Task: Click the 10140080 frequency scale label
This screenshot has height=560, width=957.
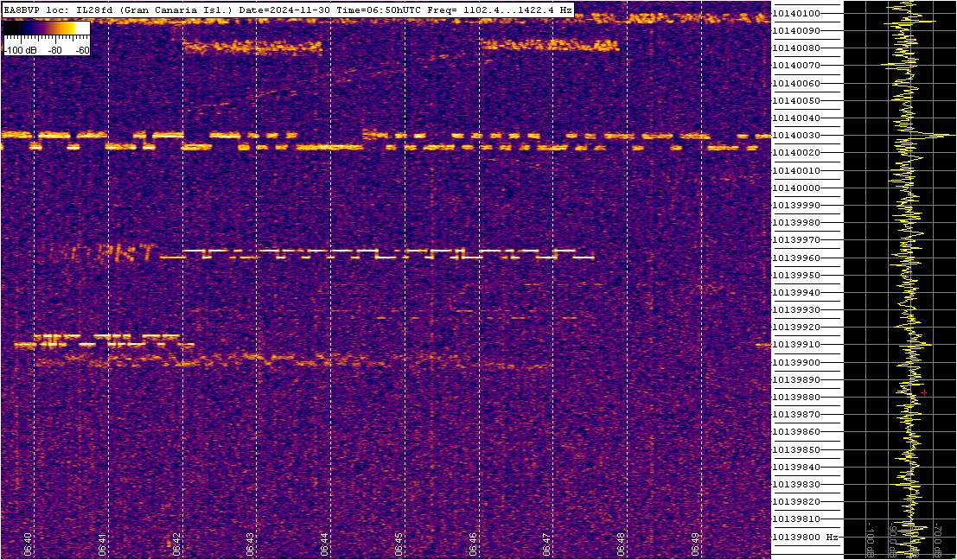Action: tap(796, 48)
